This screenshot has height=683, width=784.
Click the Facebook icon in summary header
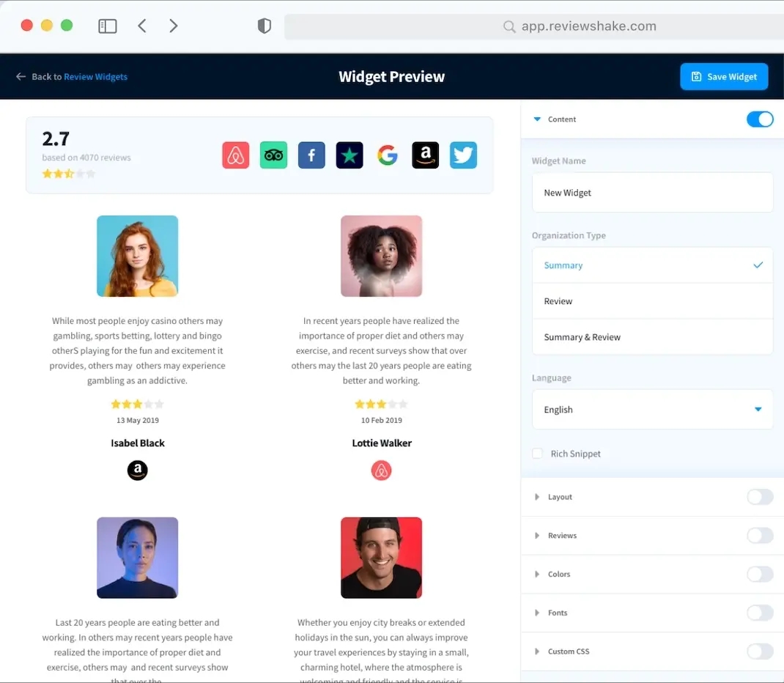tap(311, 155)
